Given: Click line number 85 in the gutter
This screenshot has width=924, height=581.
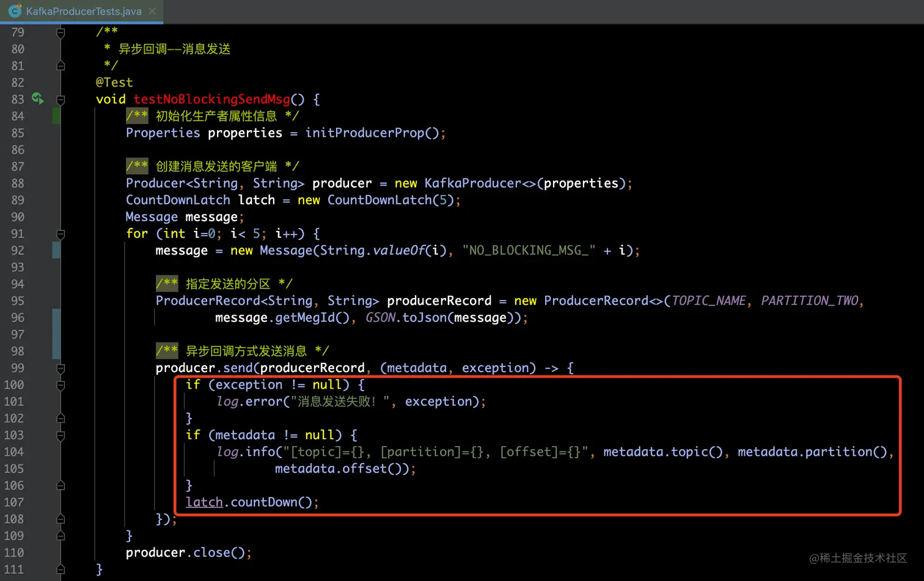Looking at the screenshot, I should 18,133.
